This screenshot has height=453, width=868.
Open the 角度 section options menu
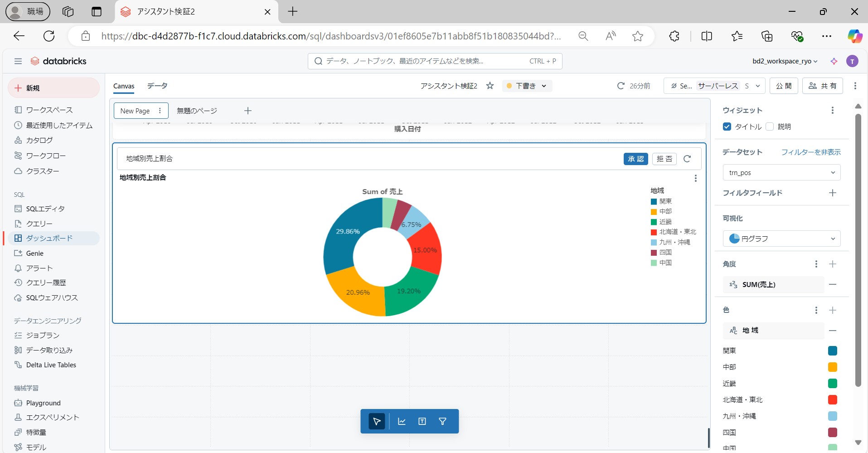coord(816,264)
